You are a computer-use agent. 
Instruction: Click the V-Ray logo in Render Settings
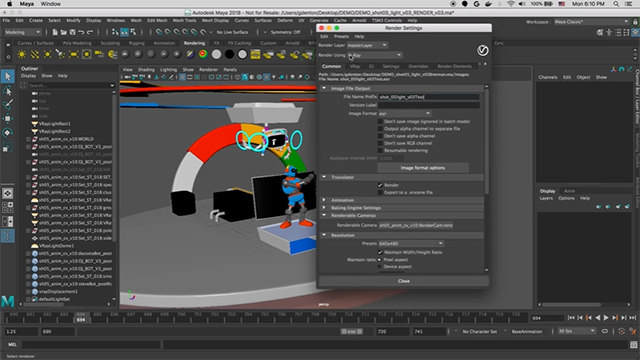click(x=482, y=50)
